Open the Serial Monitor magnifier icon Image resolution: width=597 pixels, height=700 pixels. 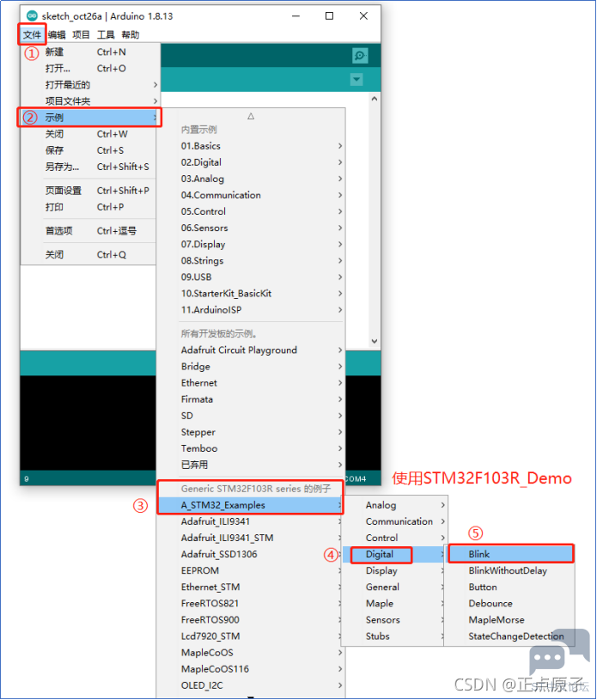click(x=359, y=56)
